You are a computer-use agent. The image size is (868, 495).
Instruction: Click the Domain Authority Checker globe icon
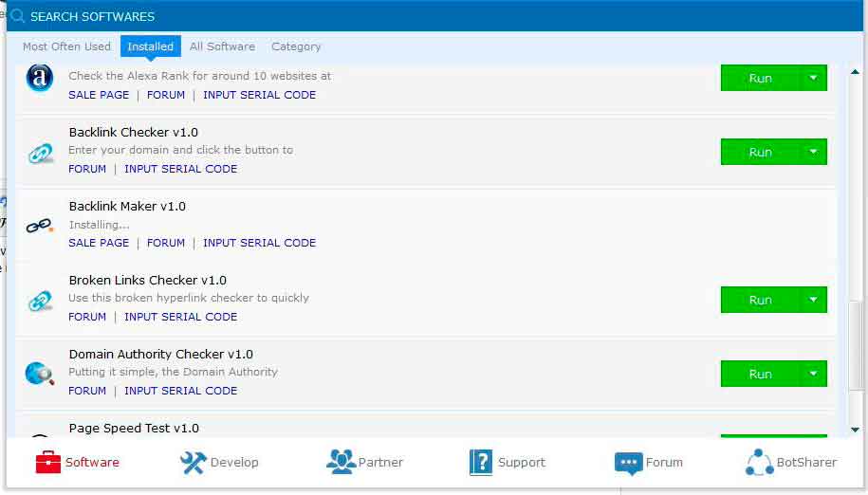pos(40,374)
